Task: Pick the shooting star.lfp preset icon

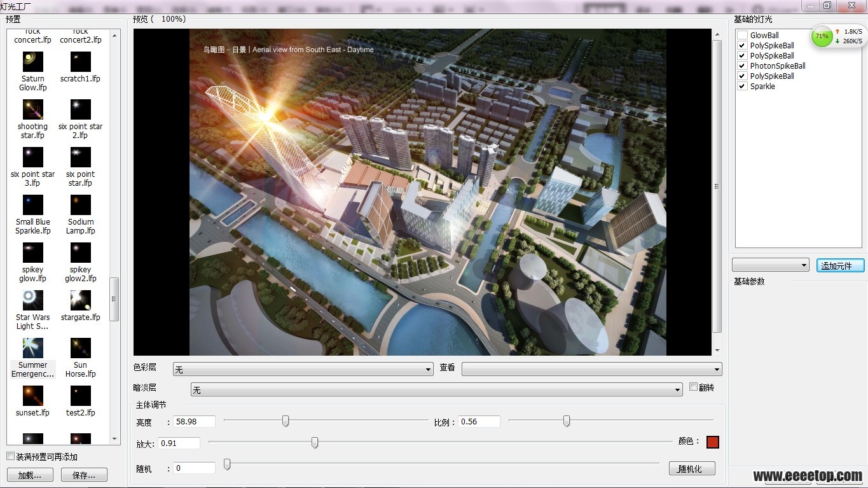Action: [x=32, y=109]
